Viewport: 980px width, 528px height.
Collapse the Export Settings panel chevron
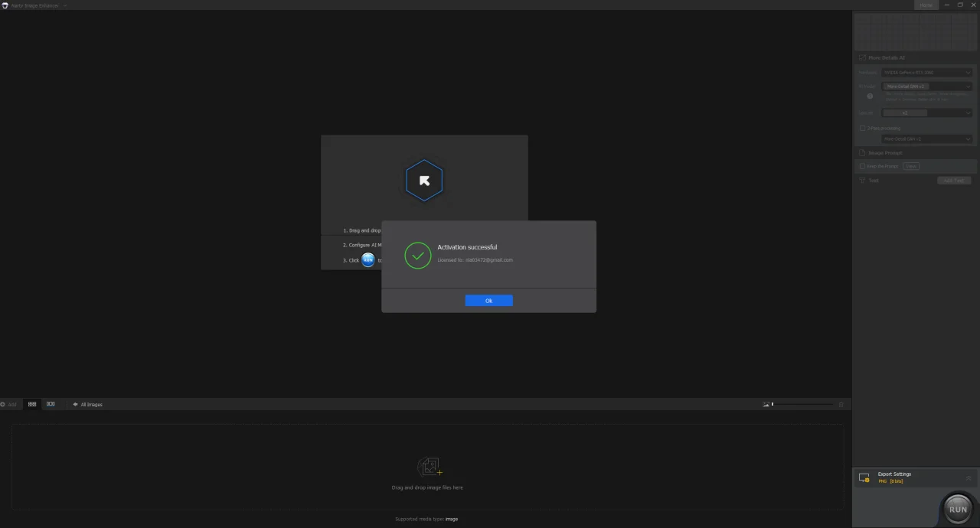[968, 477]
